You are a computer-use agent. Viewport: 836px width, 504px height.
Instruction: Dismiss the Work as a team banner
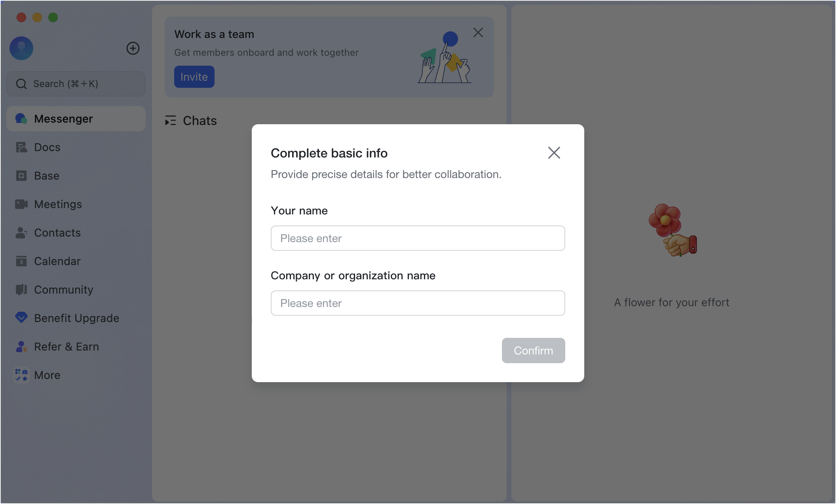click(478, 32)
